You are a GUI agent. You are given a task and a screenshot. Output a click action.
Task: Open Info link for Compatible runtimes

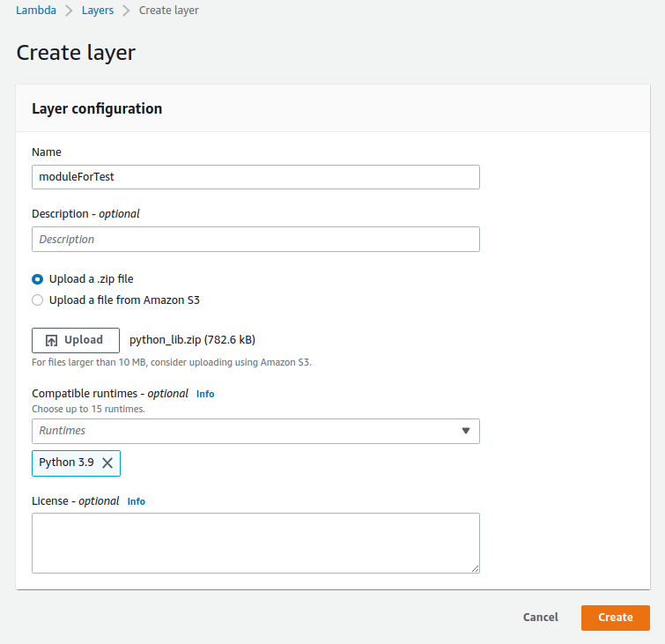click(205, 394)
